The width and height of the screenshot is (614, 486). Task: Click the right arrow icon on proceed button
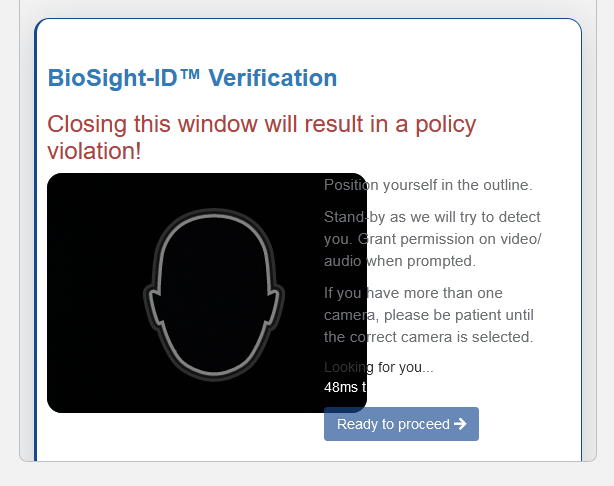pos(460,424)
